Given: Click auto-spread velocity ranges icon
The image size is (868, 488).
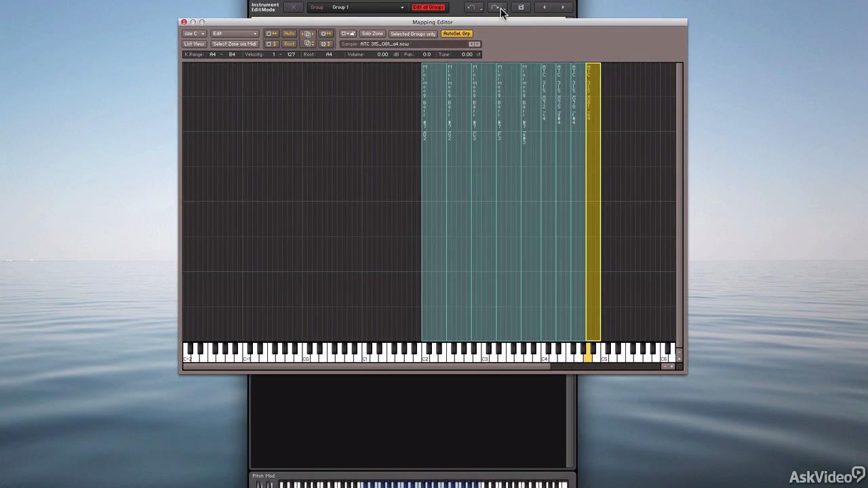Looking at the screenshot, I should click(x=272, y=44).
